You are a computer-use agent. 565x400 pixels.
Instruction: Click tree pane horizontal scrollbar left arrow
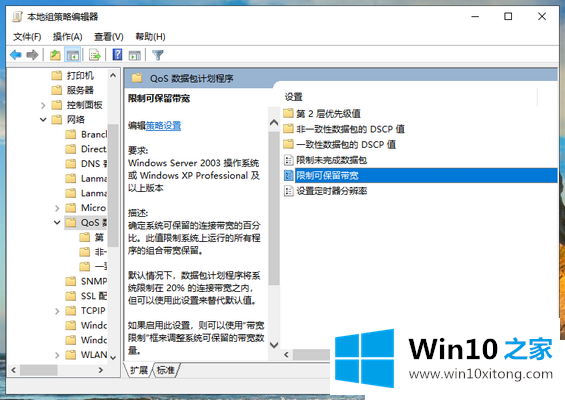[x=14, y=370]
